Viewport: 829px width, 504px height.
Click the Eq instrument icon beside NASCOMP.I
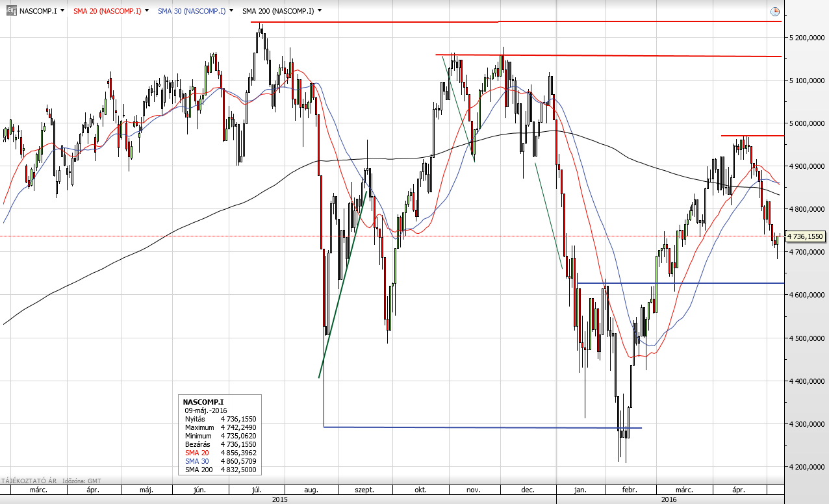pos(12,11)
